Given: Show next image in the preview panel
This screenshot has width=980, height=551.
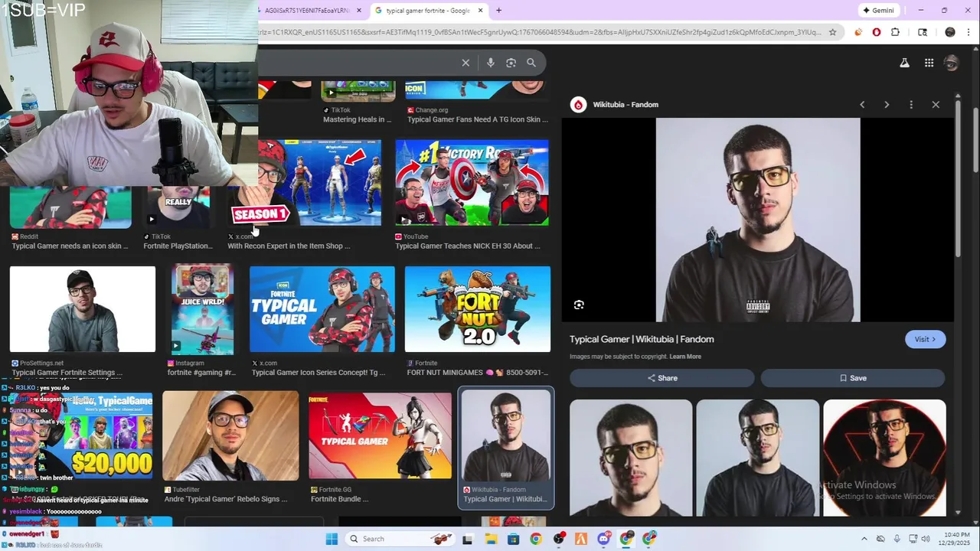Looking at the screenshot, I should point(887,104).
